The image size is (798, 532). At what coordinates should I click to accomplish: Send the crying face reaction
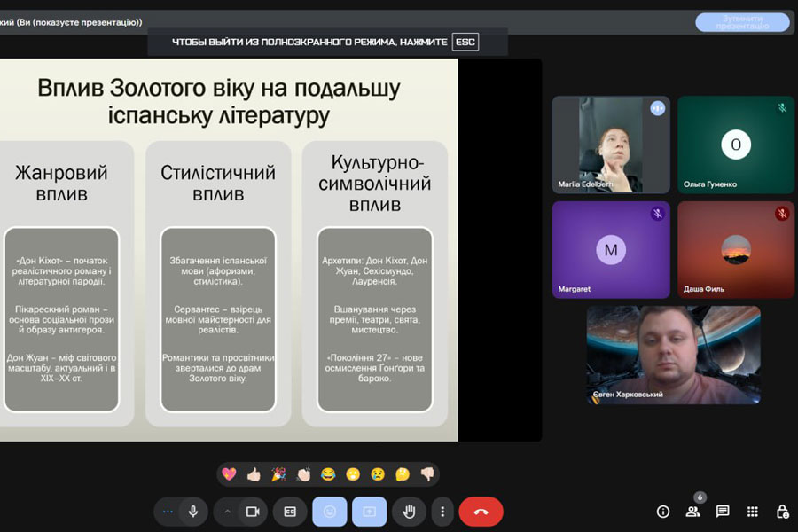[x=378, y=474]
